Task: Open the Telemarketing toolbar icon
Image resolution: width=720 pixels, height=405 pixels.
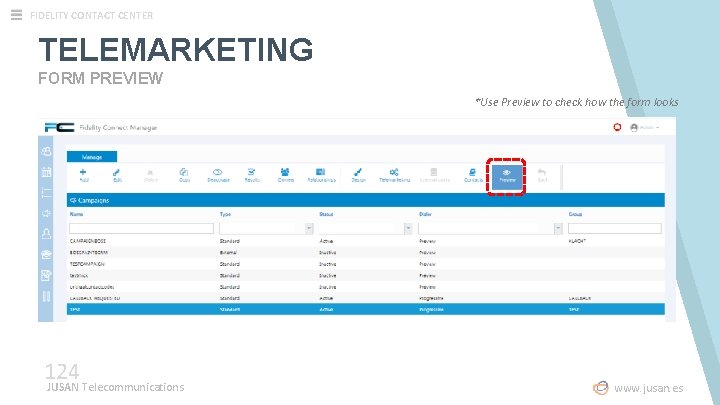Action: click(x=394, y=175)
